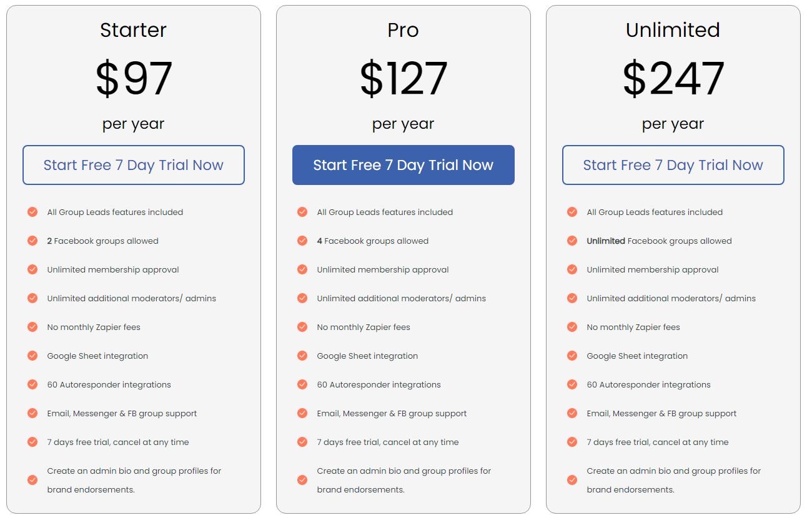Image resolution: width=812 pixels, height=525 pixels.
Task: Click Unlimited's admin bio feature checkmark icon
Action: (572, 480)
